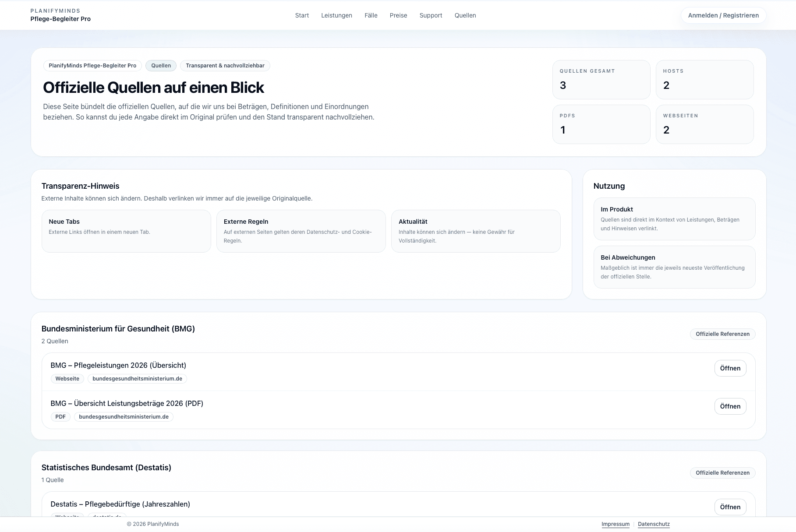
Task: Click the Transparent & nachvollziehbar badge
Action: point(225,66)
